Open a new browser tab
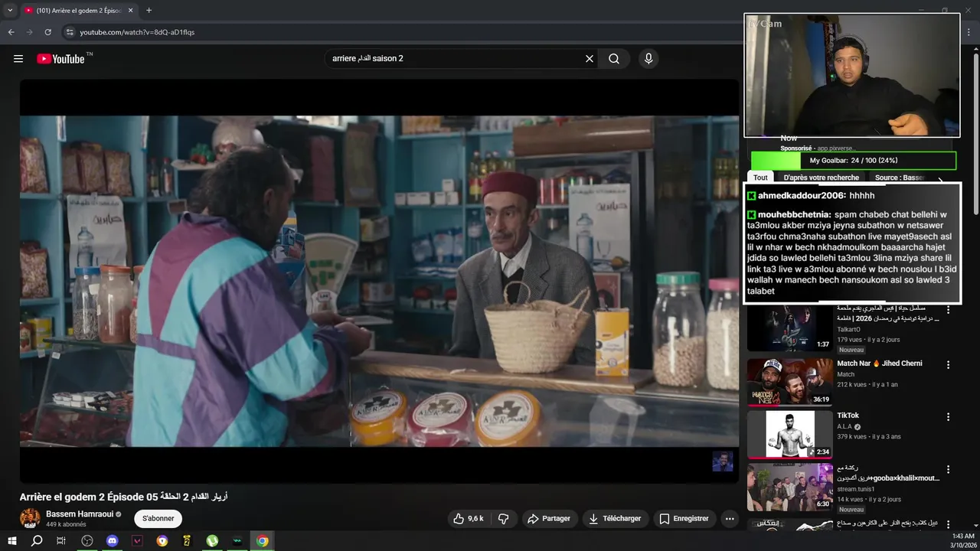The width and height of the screenshot is (980, 551). pos(149,11)
